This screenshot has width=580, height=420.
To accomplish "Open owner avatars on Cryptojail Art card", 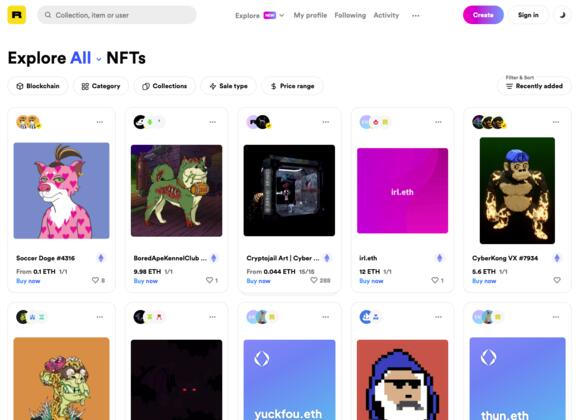I will click(x=259, y=122).
